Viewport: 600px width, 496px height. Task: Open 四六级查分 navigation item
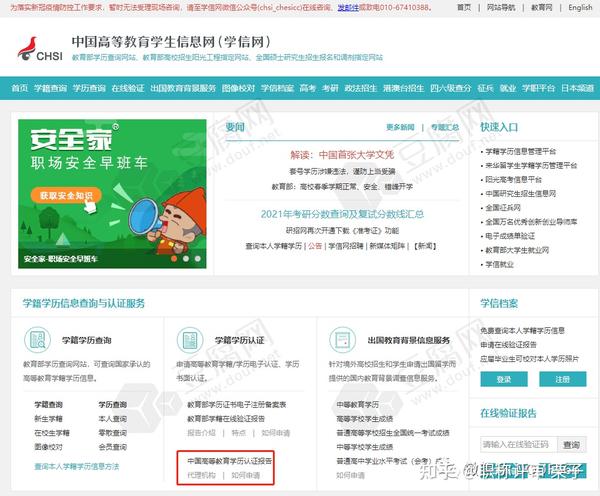[450, 88]
